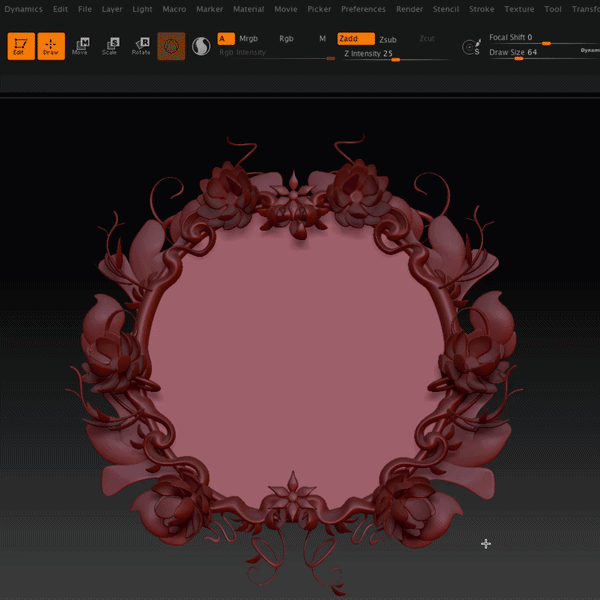Viewport: 600px width, 600px height.
Task: Switch to Zsub mode
Action: [x=388, y=39]
